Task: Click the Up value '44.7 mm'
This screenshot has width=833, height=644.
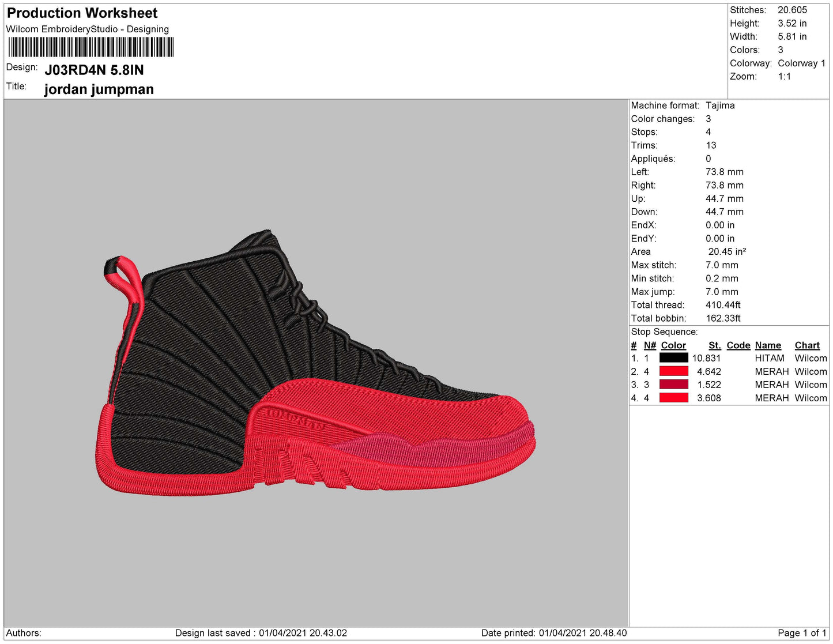Action: 725,198
